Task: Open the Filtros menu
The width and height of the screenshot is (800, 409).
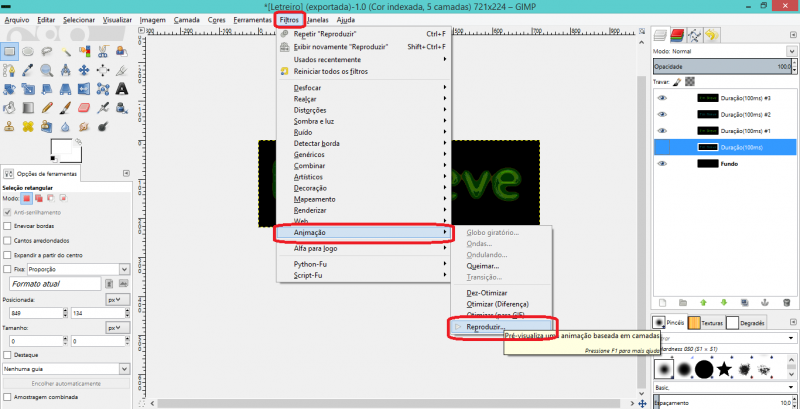Action: click(289, 19)
